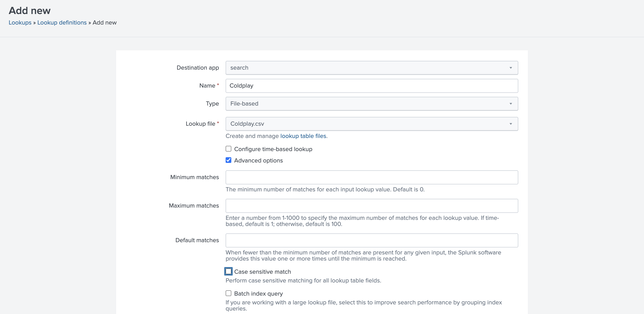The width and height of the screenshot is (644, 314).
Task: Enable Configure time-based lookup checkbox
Action: tap(228, 149)
